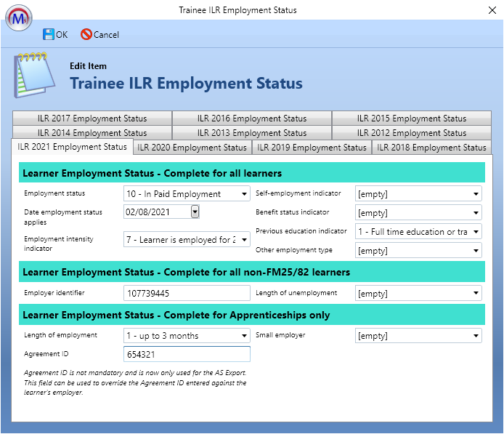Screen dimensions: 504x434
Task: Click into the Employer identifier field
Action: [187, 294]
